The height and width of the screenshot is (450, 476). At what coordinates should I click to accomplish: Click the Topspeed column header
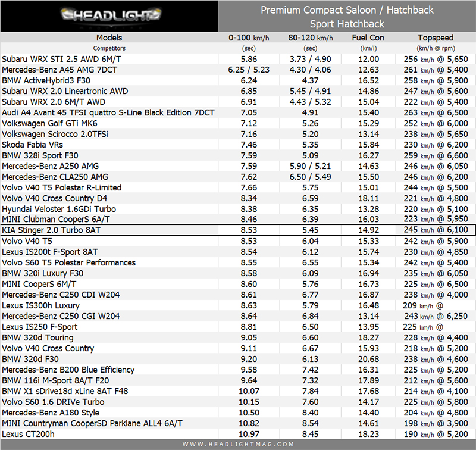coord(436,37)
